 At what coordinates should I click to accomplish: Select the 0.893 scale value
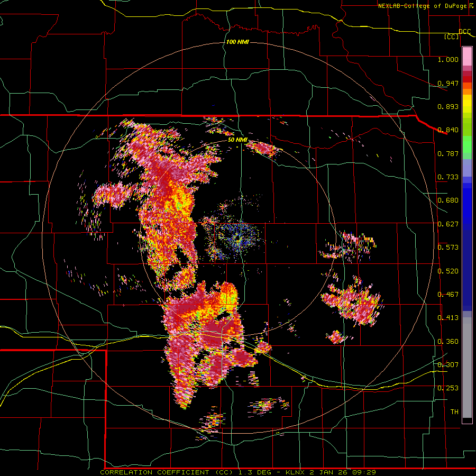[448, 106]
